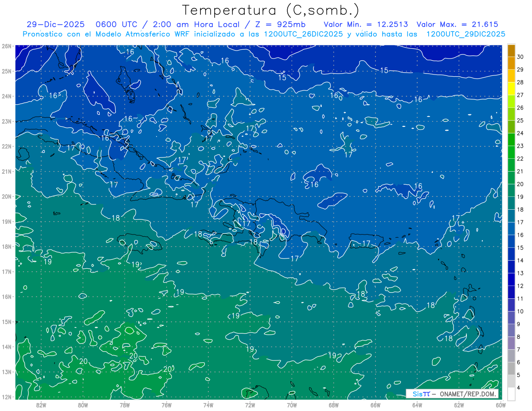Click the '19N' latitude axis label
The image size is (532, 411).
pyautogui.click(x=7, y=221)
